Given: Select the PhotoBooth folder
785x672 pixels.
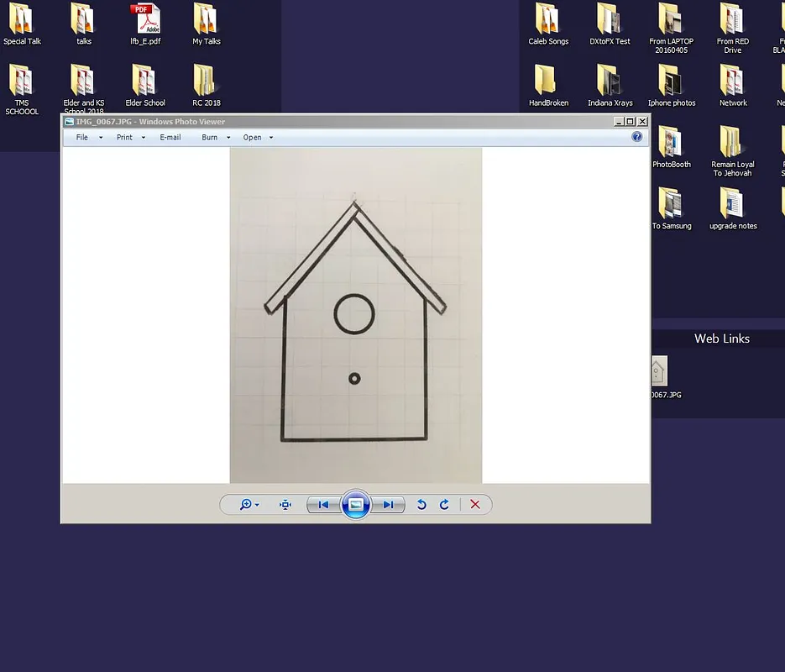Looking at the screenshot, I should click(672, 147).
